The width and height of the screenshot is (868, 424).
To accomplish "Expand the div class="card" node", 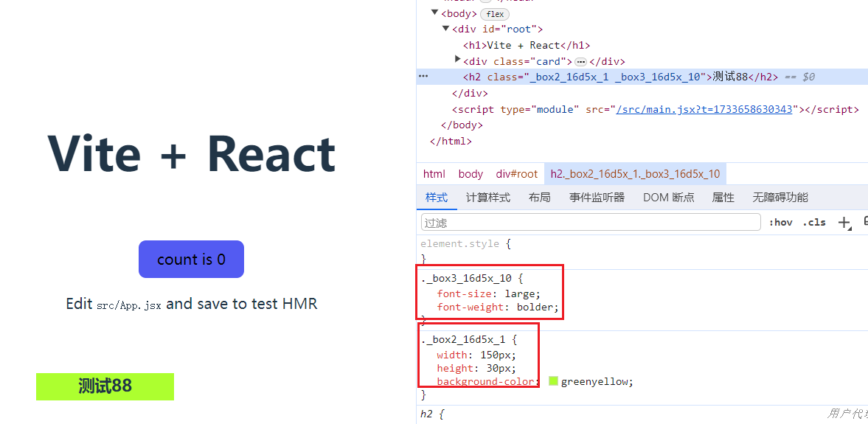I will point(457,58).
